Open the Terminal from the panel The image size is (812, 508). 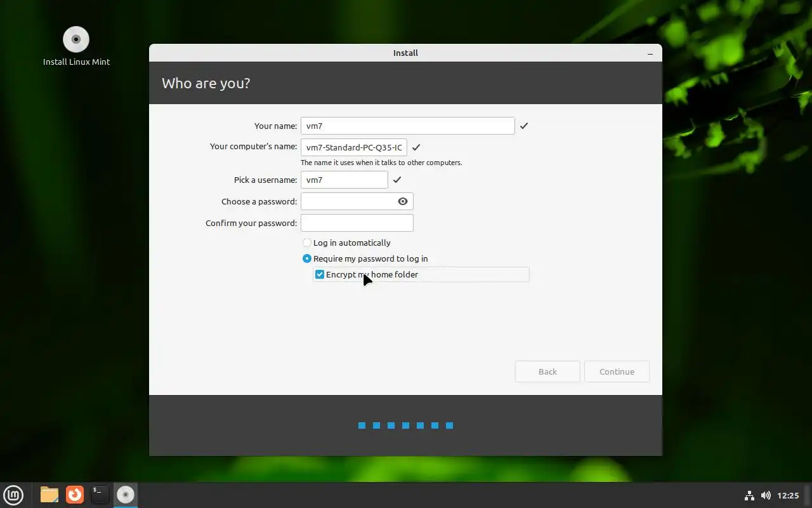pyautogui.click(x=100, y=495)
